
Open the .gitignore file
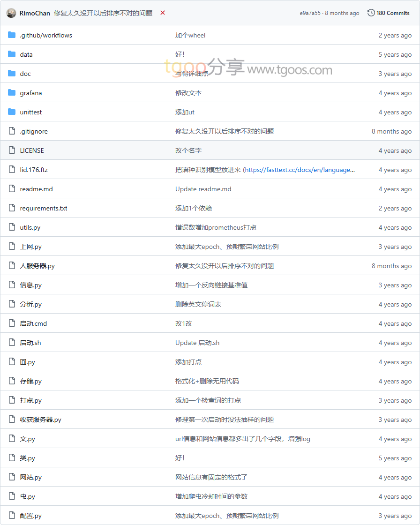point(34,131)
